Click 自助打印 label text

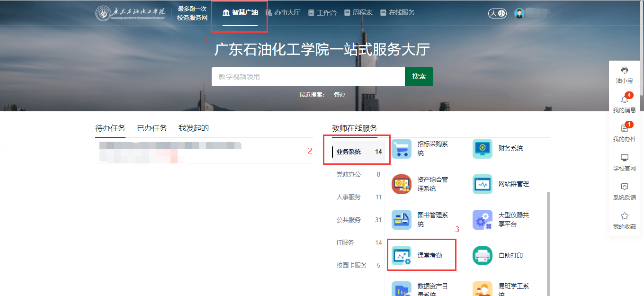click(x=511, y=255)
